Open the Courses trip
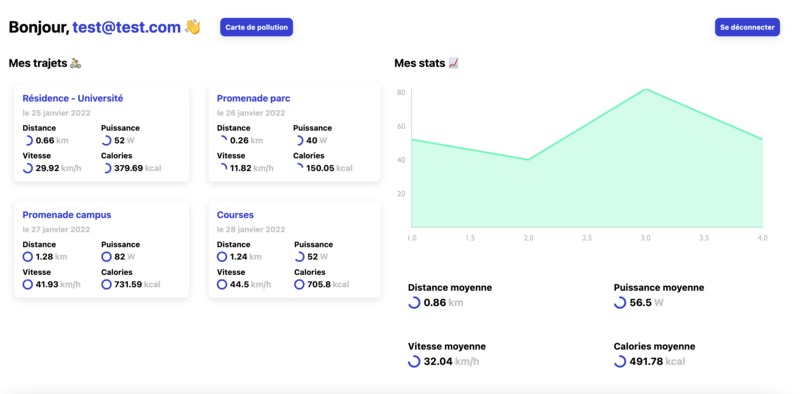The height and width of the screenshot is (394, 806). (235, 215)
